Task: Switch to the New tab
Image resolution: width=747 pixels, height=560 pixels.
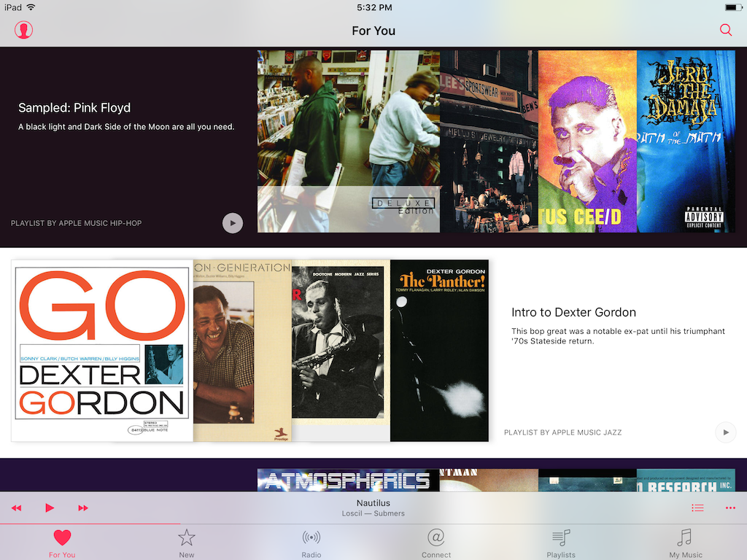Action: pyautogui.click(x=186, y=543)
